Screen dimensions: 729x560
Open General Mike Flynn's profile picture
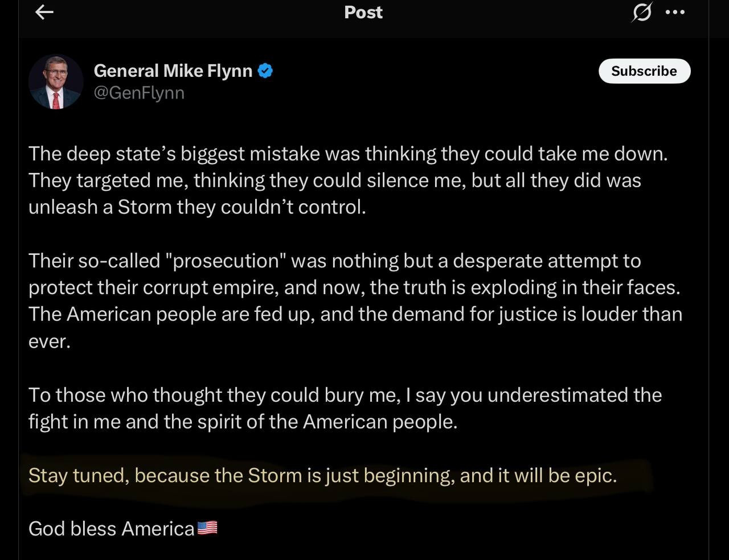[56, 82]
